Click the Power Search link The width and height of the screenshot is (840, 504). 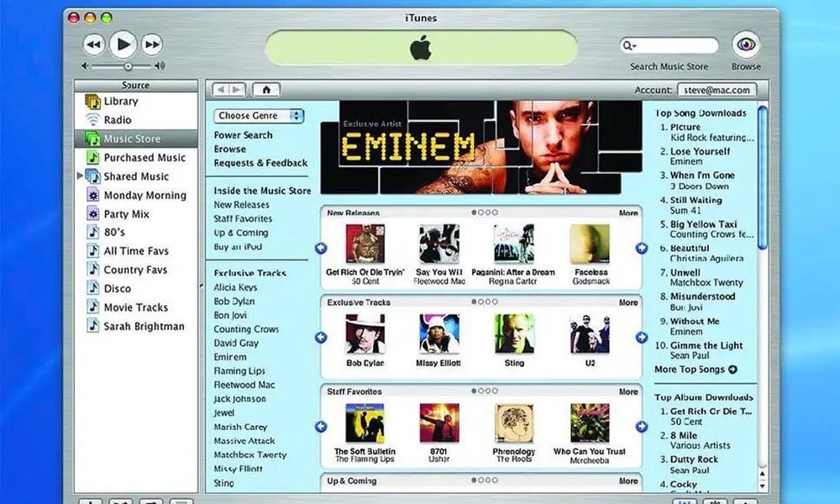pos(243,135)
